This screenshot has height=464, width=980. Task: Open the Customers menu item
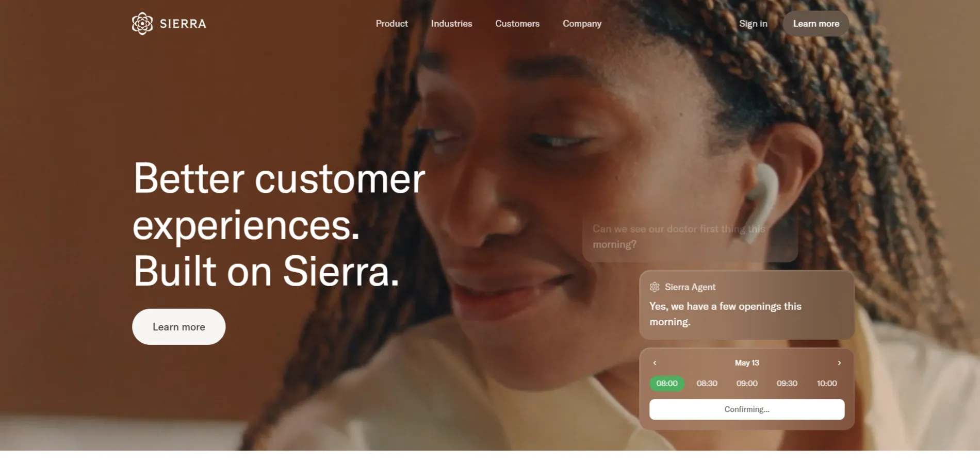coord(517,24)
